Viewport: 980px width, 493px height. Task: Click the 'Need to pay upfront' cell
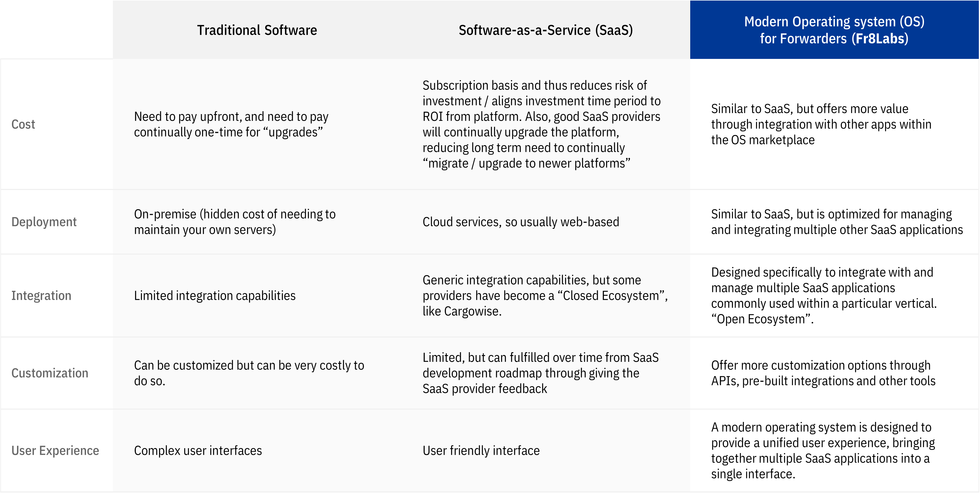pyautogui.click(x=231, y=124)
